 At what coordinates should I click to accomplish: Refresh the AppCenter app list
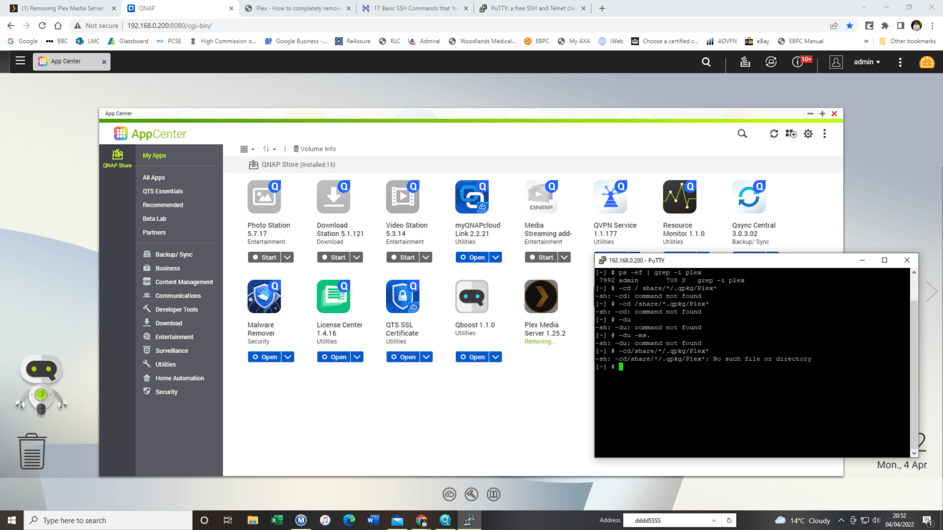click(x=774, y=134)
